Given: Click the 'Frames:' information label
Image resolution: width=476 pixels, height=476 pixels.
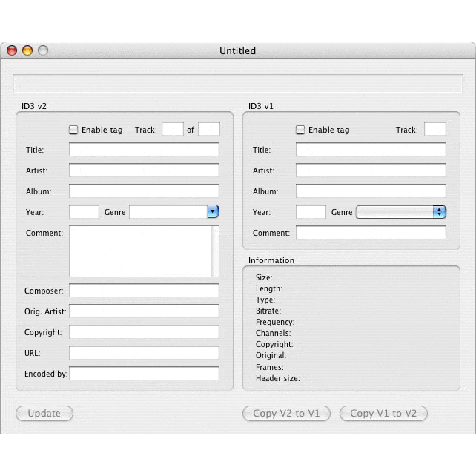Looking at the screenshot, I should click(x=270, y=367).
